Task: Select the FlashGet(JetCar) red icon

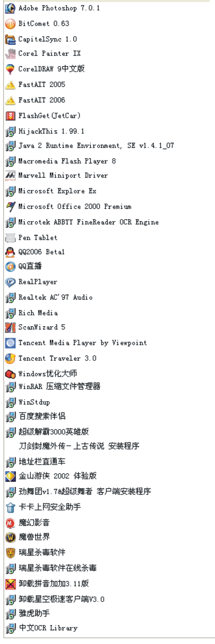Action: point(10,116)
